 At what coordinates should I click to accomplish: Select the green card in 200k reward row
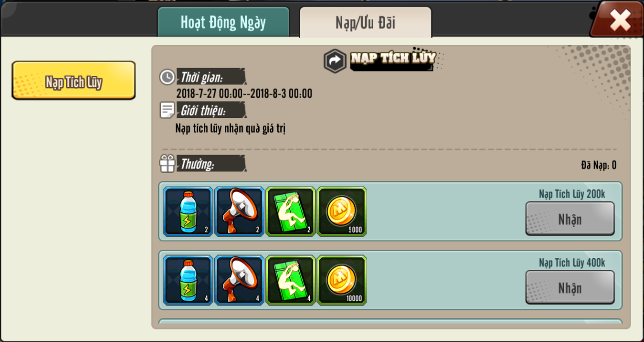pos(291,211)
